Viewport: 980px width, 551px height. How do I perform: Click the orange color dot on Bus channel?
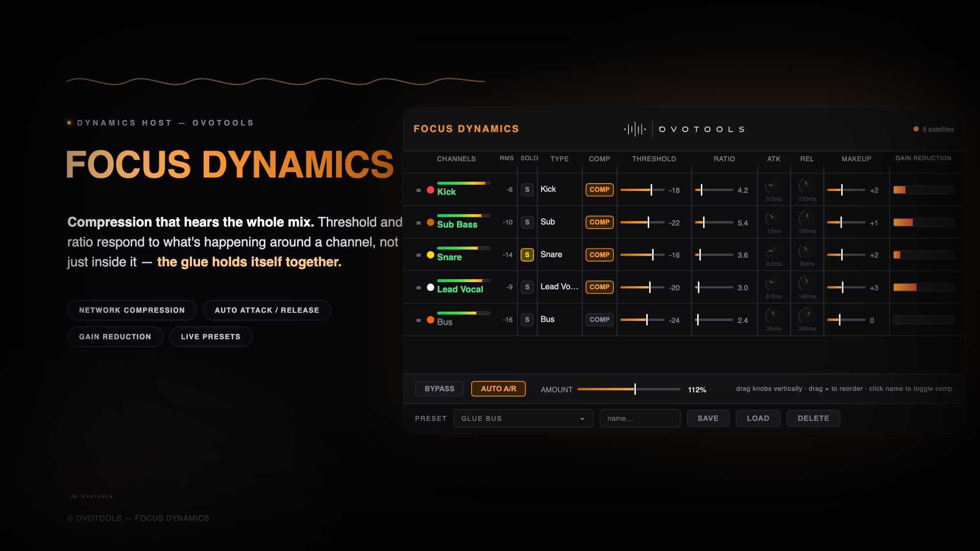(x=430, y=320)
